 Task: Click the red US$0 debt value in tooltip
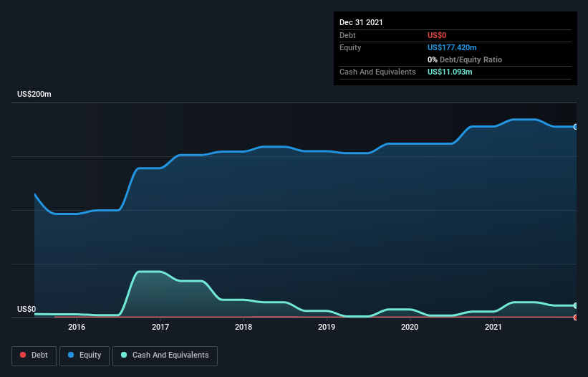(437, 35)
